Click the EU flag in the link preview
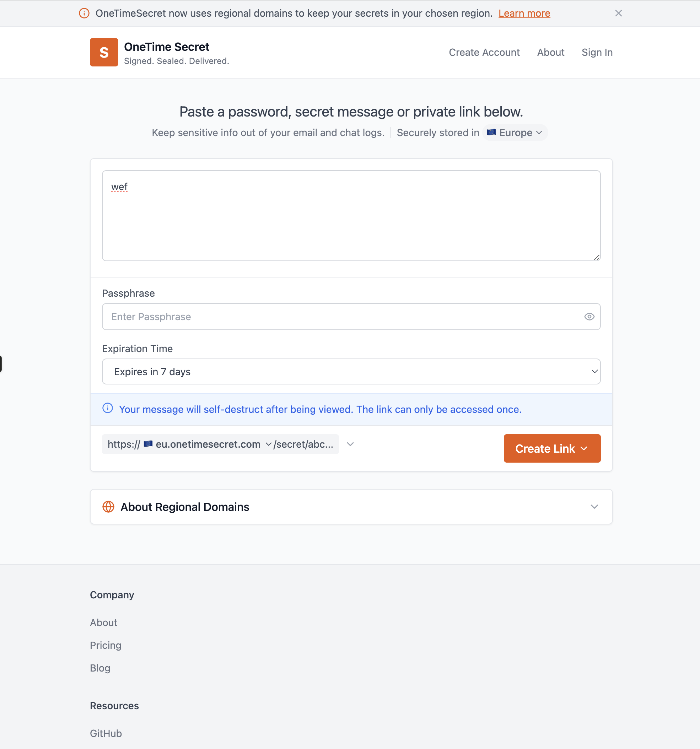 148,444
